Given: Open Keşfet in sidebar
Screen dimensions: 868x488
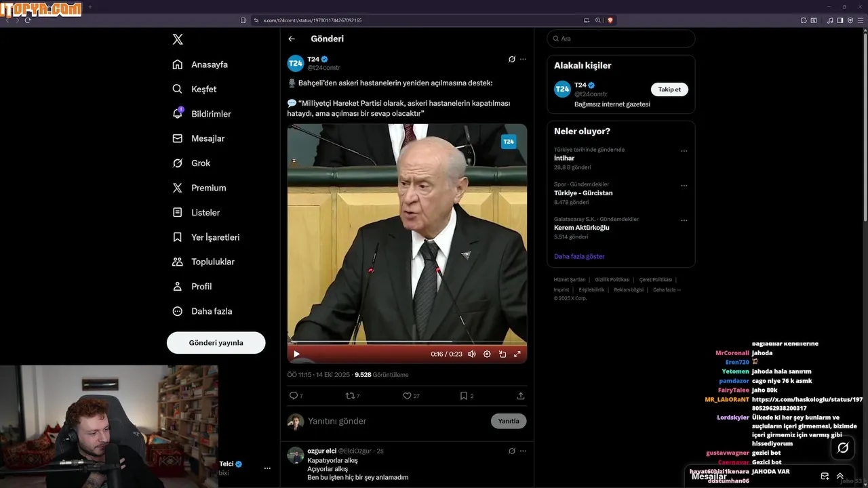Looking at the screenshot, I should click(195, 89).
